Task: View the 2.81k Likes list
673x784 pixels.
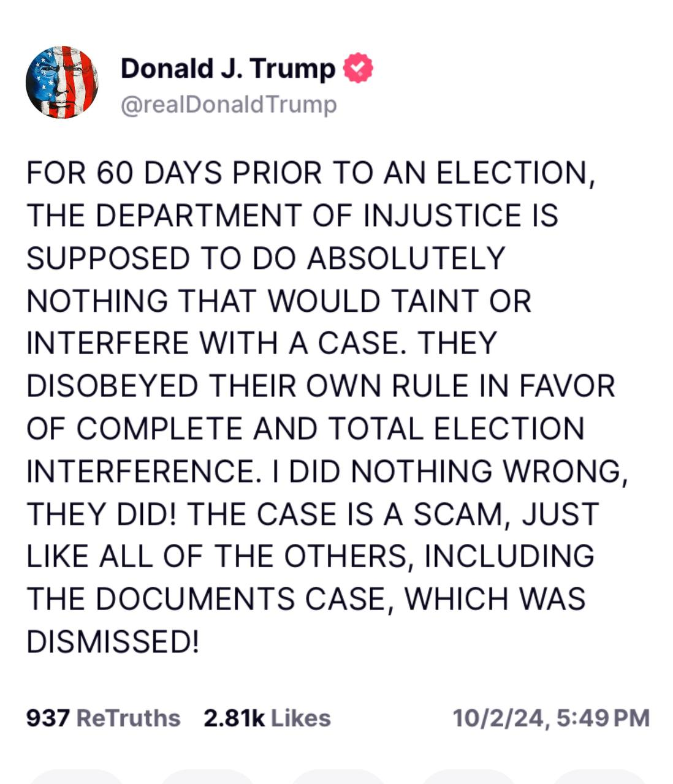Action: click(267, 718)
